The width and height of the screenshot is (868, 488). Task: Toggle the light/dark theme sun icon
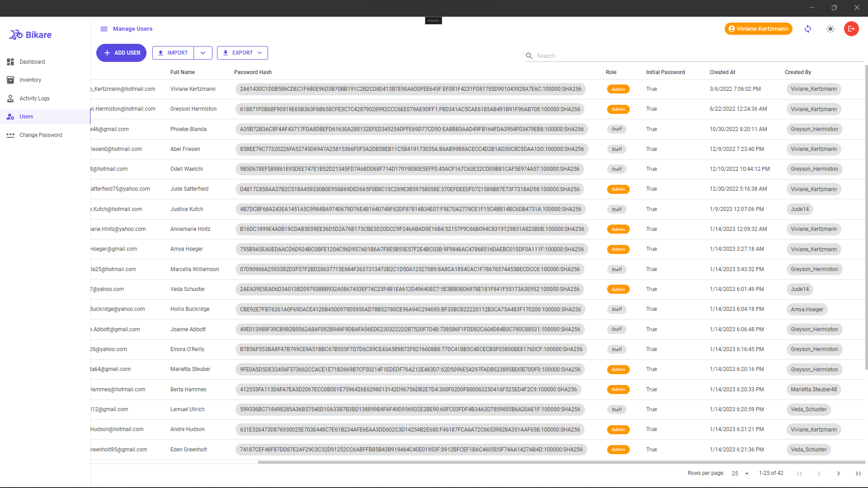(830, 29)
